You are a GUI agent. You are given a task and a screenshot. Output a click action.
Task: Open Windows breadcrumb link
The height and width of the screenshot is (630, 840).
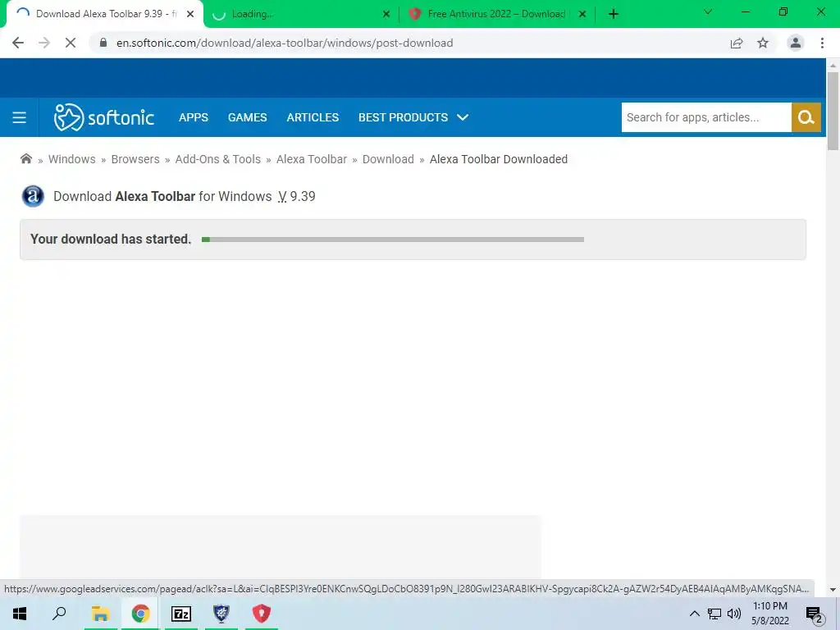(x=72, y=159)
